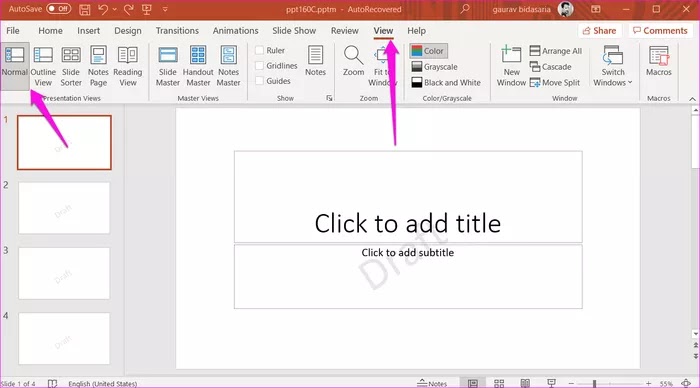The image size is (700, 388).
Task: Click the Share button
Action: coord(600,31)
